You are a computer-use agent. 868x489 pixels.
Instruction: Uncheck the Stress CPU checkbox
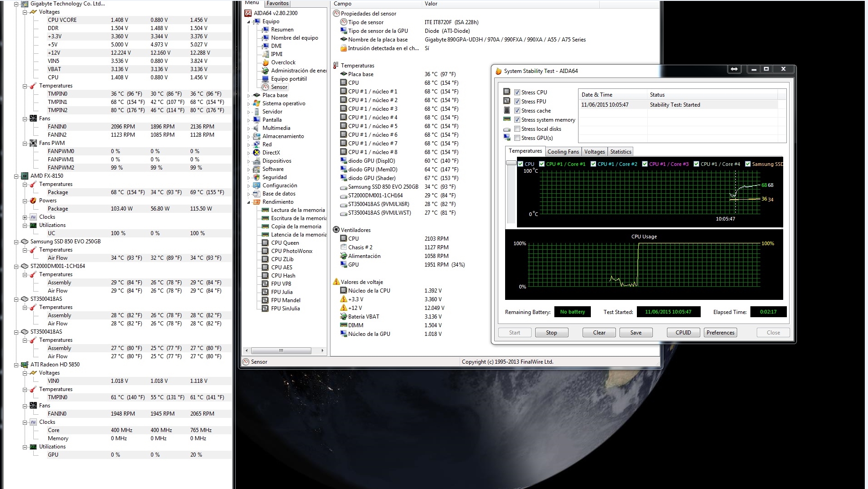[x=517, y=93]
